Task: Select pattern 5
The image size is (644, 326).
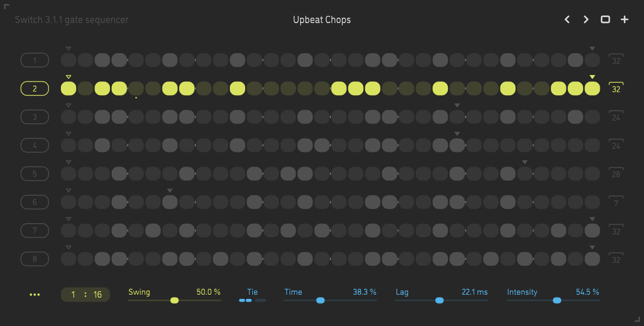Action: tap(35, 174)
